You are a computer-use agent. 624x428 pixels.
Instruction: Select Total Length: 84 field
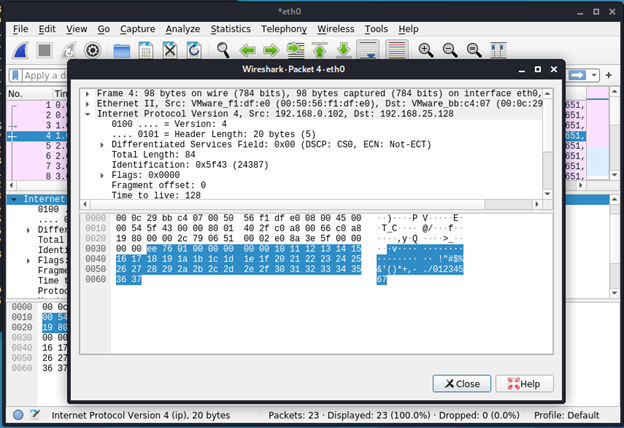[x=153, y=155]
